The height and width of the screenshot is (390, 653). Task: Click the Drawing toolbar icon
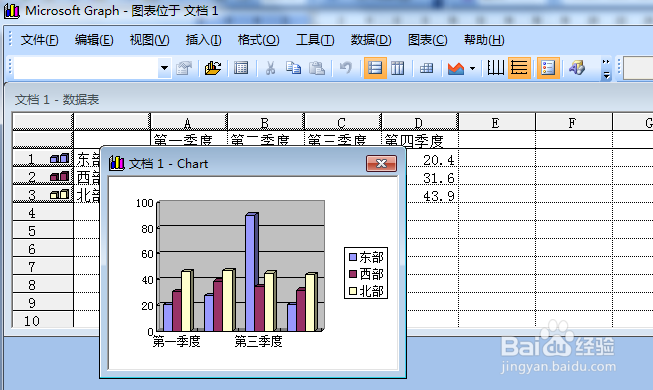[577, 68]
